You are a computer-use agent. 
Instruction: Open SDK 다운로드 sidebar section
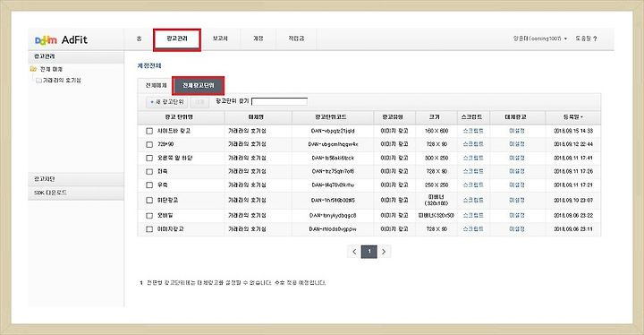coord(76,193)
